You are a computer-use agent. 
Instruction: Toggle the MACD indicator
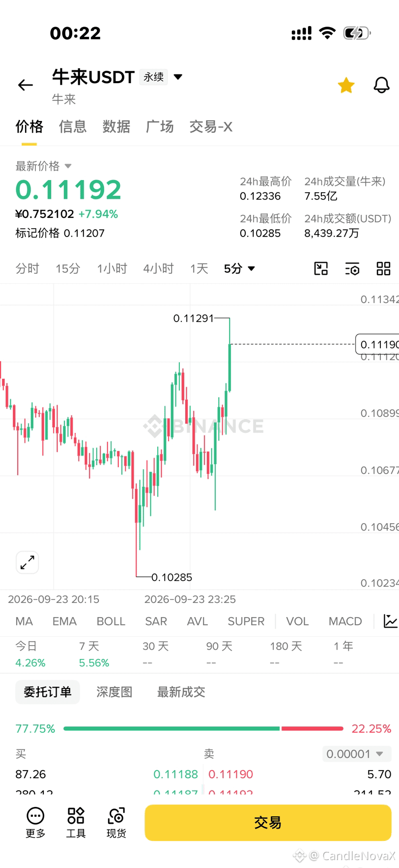coord(345,621)
